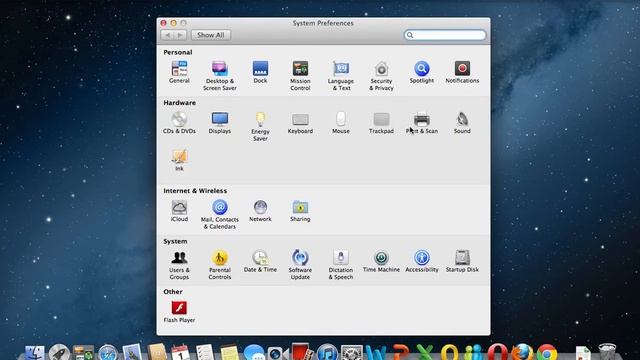Open Flash Player settings
640x360 pixels.
[x=179, y=311]
